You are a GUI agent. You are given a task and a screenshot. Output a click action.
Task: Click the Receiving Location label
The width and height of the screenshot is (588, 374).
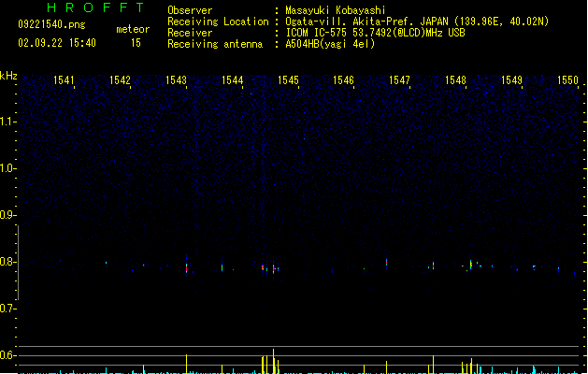218,22
